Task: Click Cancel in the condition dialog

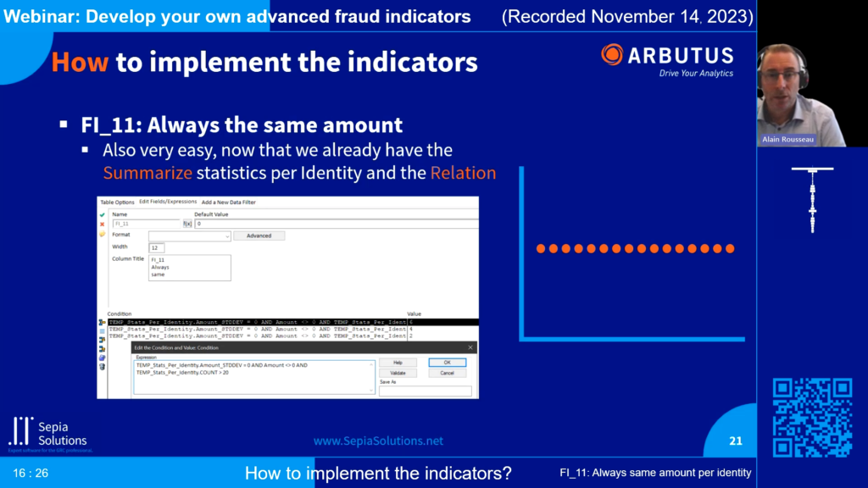Action: point(448,373)
